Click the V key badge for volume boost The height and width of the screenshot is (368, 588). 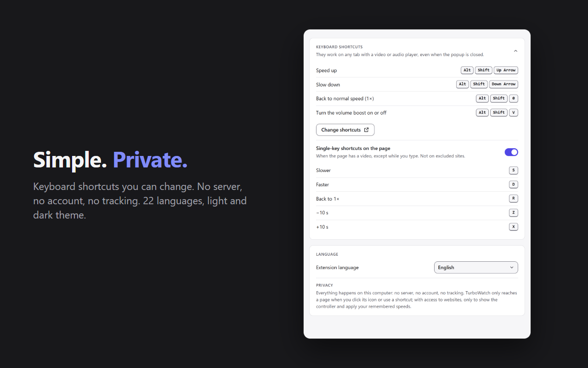tap(514, 113)
